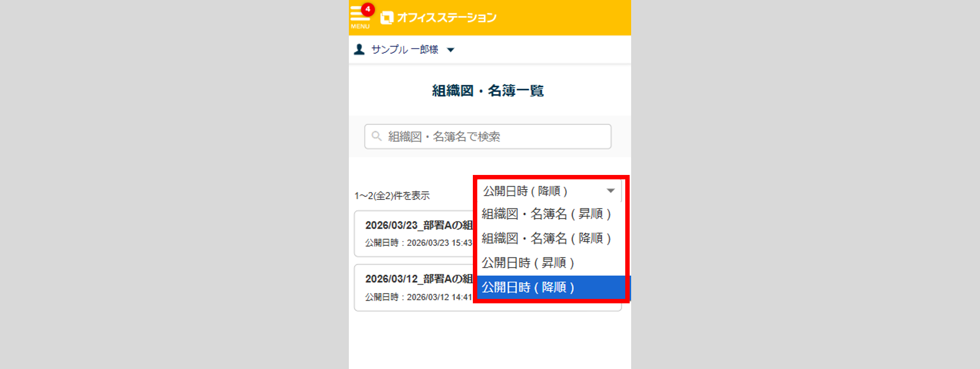
Task: Click 公開日時：2026/03/23 15:43 text
Action: [418, 243]
